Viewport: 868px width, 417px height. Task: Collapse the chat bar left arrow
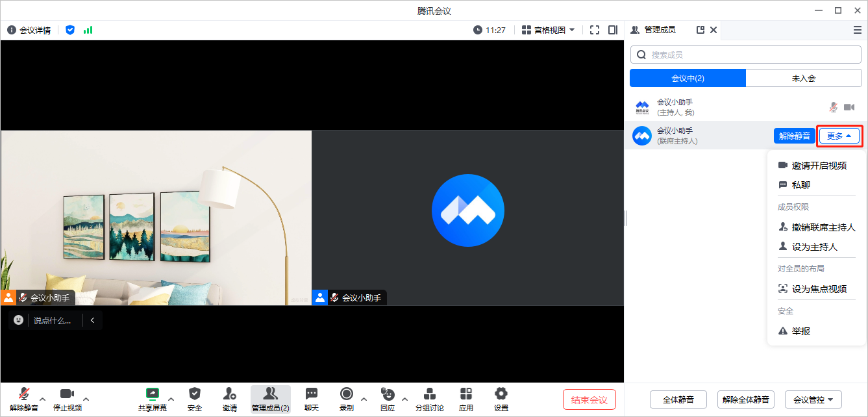(92, 320)
